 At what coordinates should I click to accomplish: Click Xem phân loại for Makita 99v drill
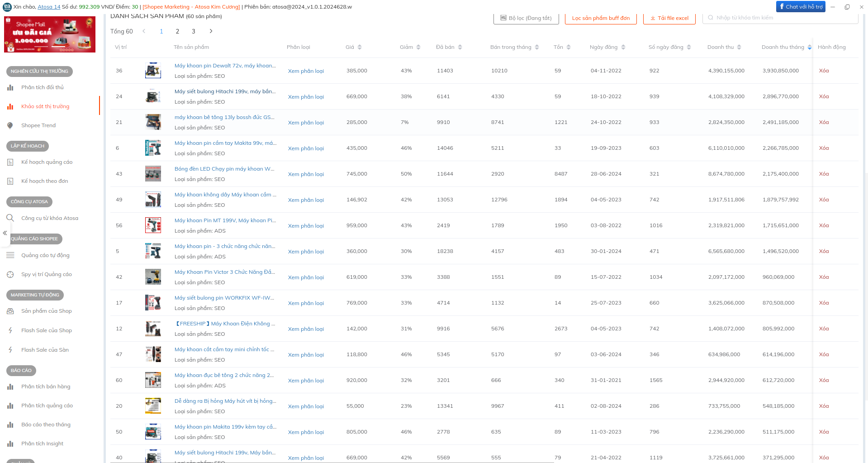pyautogui.click(x=306, y=148)
